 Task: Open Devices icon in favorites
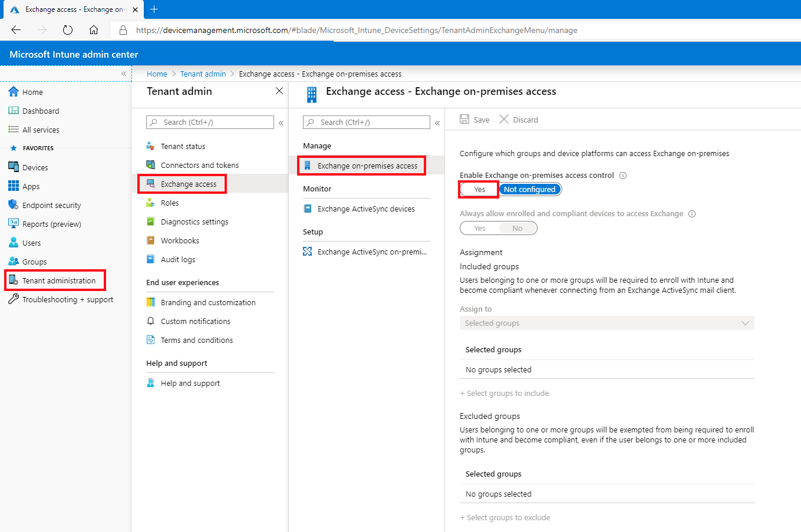coord(14,167)
